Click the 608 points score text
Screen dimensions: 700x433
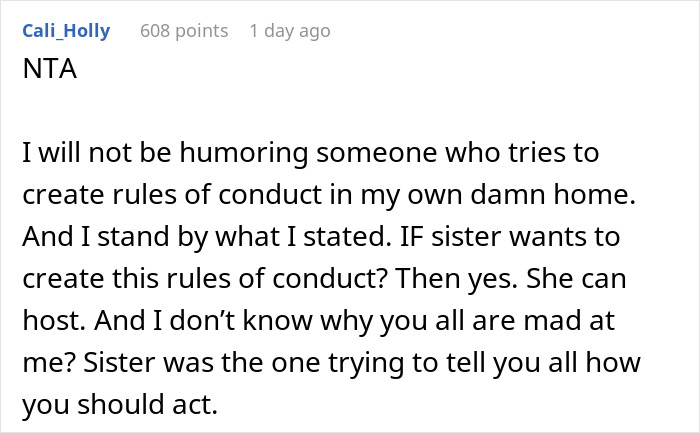[x=184, y=31]
